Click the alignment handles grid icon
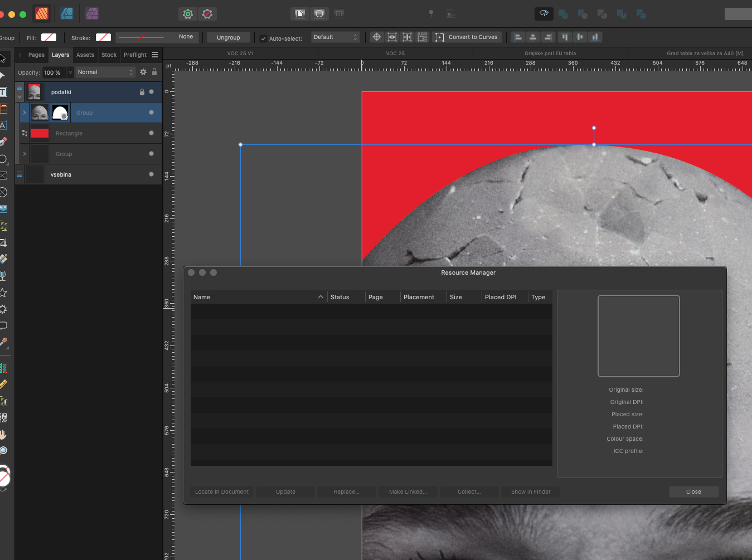 (x=423, y=37)
